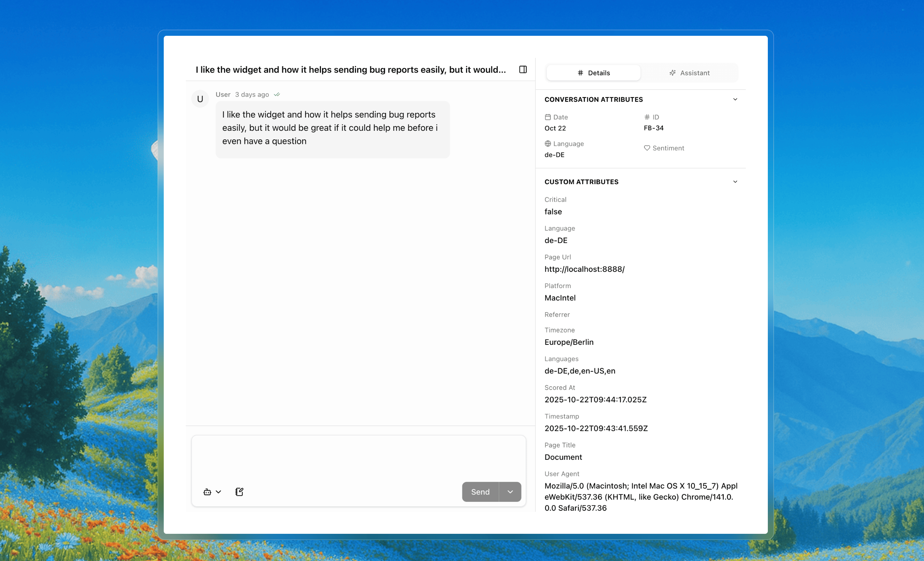This screenshot has height=561, width=924.
Task: Click the sparkle icon on Assistant tab
Action: [x=673, y=73]
